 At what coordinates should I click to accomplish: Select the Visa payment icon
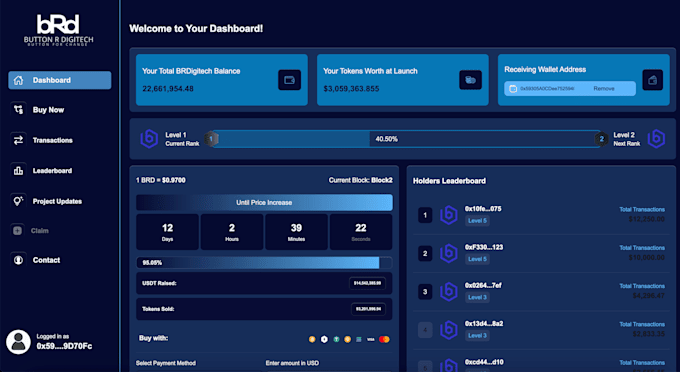pos(370,339)
